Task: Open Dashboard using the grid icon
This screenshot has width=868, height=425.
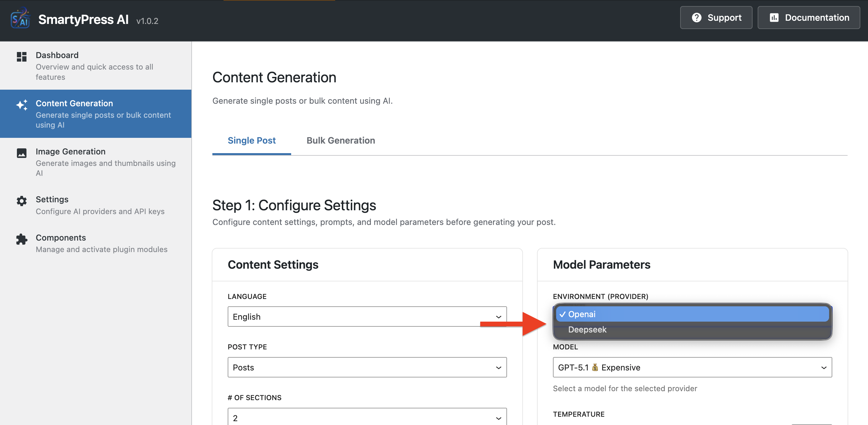Action: coord(22,57)
